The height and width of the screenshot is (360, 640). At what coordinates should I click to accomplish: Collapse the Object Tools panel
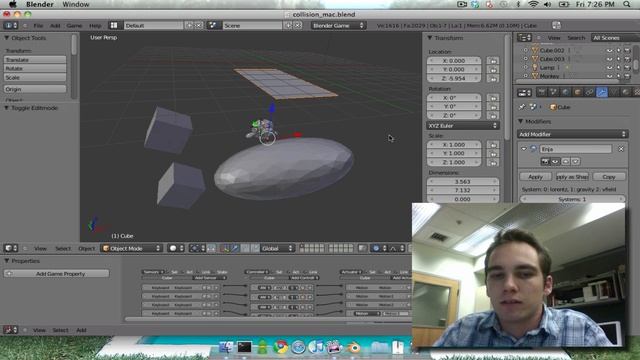coord(7,38)
